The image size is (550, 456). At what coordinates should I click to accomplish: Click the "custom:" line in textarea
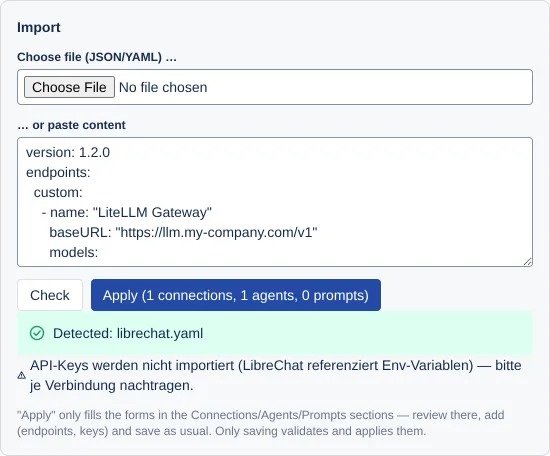pyautogui.click(x=58, y=193)
